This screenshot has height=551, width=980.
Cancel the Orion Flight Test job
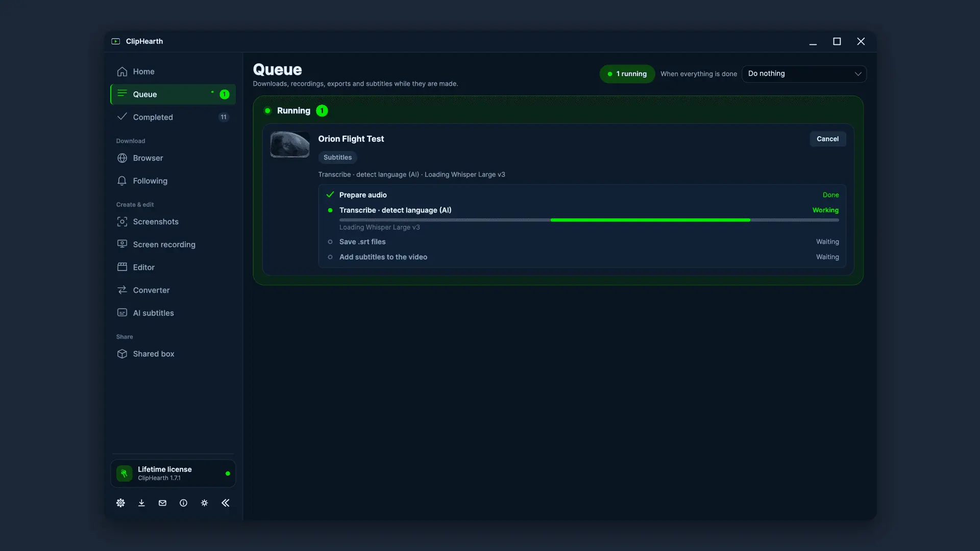[x=827, y=139]
